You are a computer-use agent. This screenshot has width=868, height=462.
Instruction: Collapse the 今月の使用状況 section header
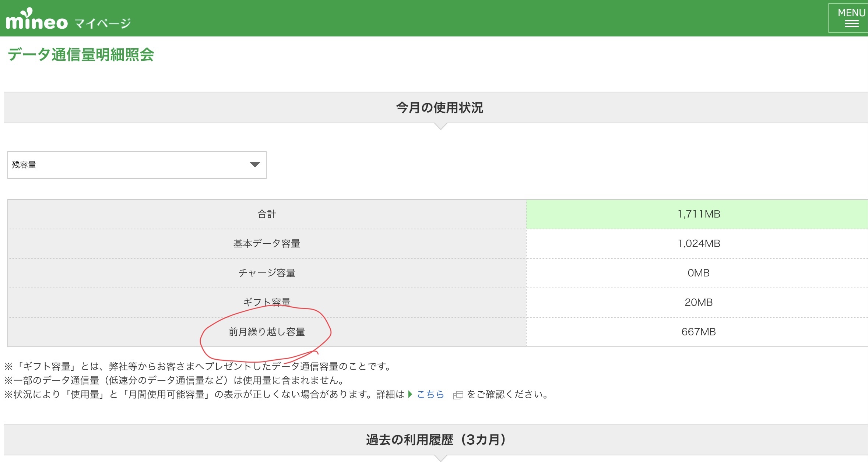coord(439,107)
